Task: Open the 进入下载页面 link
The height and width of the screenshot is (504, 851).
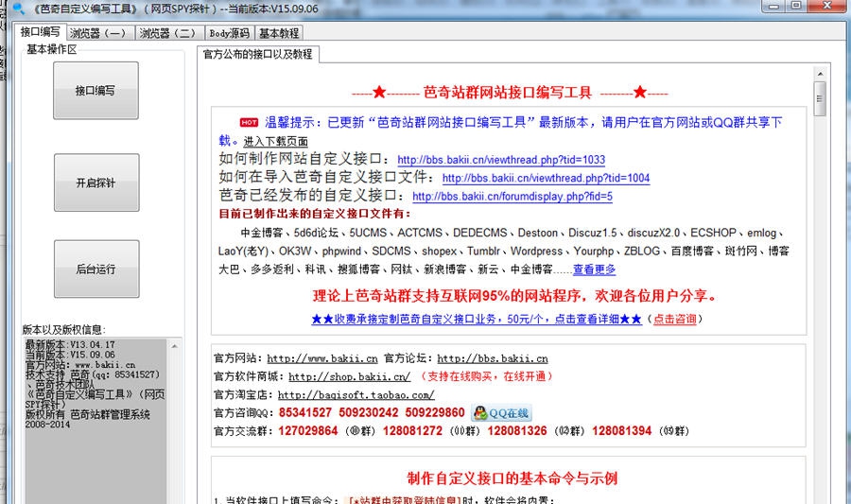Action: point(276,142)
